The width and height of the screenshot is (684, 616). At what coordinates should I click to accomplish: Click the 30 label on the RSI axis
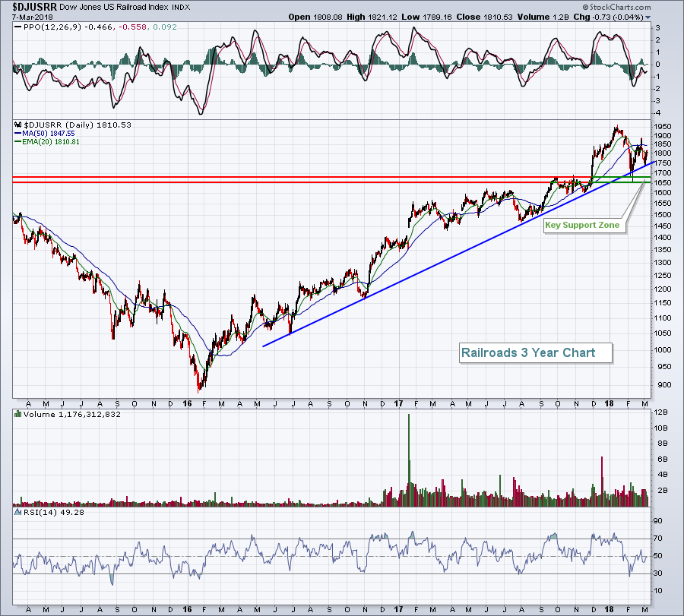tap(658, 573)
